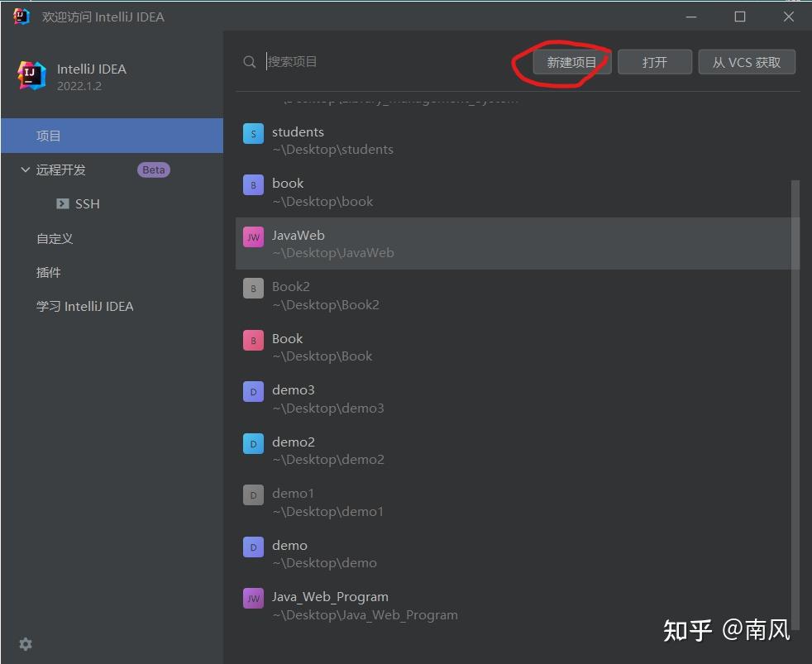Click the demo1 project gray icon
812x664 pixels.
click(x=253, y=495)
